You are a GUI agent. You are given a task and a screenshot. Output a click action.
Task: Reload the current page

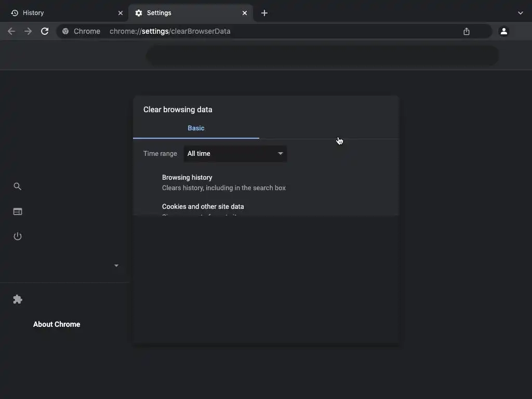pyautogui.click(x=45, y=31)
